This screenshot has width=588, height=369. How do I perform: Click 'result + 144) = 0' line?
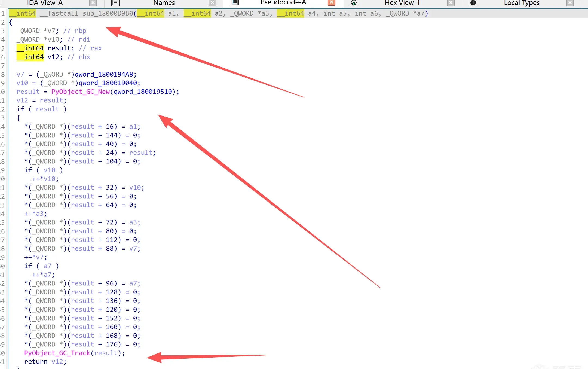pyautogui.click(x=82, y=135)
